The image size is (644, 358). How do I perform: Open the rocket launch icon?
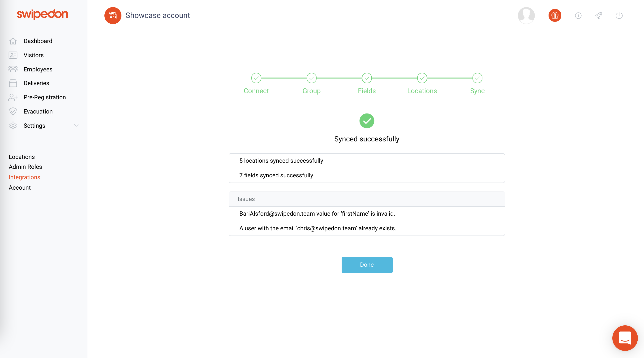(x=598, y=16)
